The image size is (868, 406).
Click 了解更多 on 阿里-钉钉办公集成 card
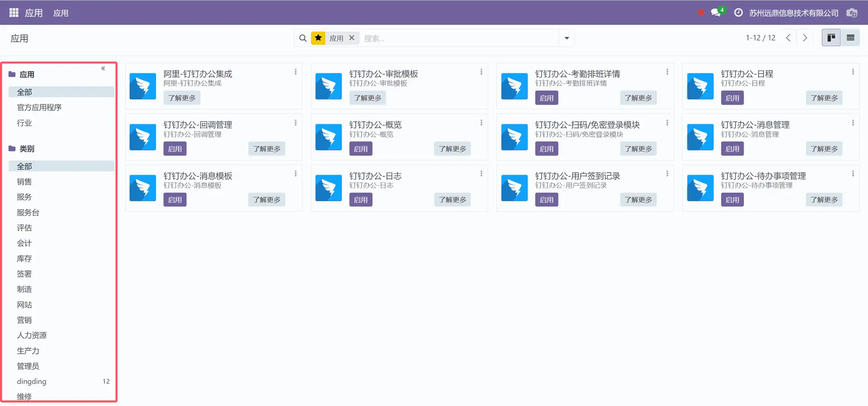tap(182, 98)
